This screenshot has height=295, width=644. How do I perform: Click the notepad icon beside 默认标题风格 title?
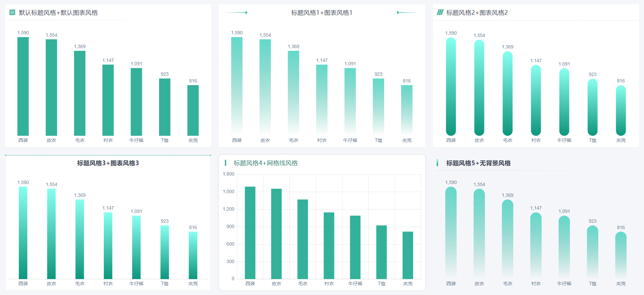(12, 12)
